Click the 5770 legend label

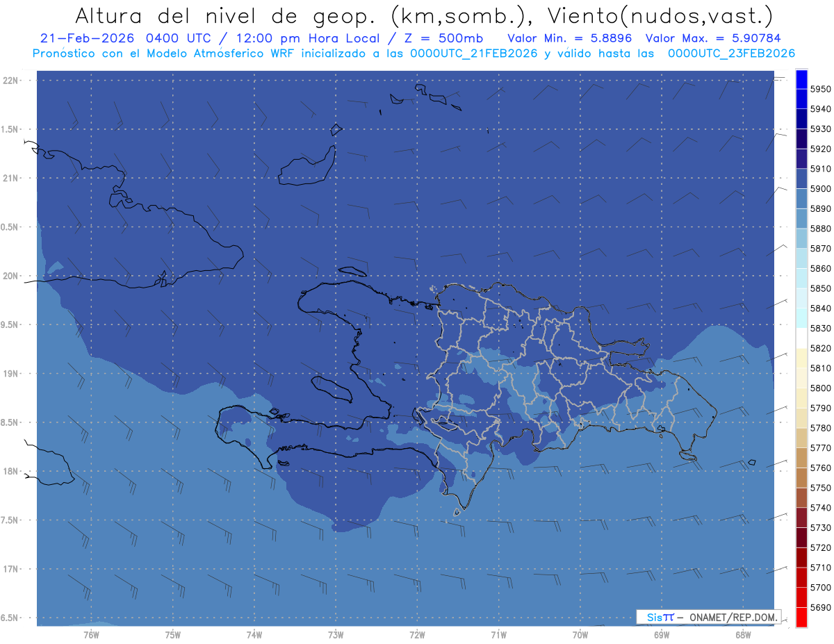821,448
